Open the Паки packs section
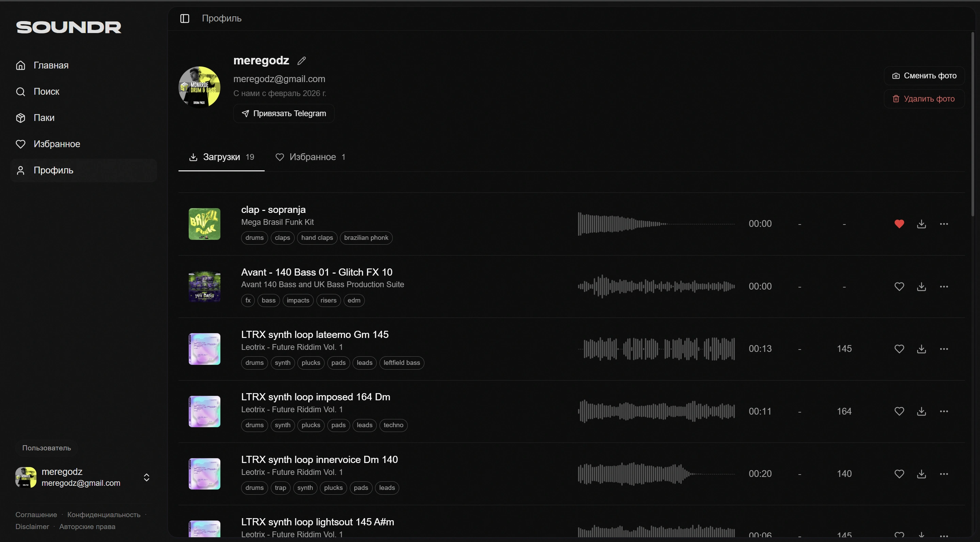980x542 pixels. 44,118
